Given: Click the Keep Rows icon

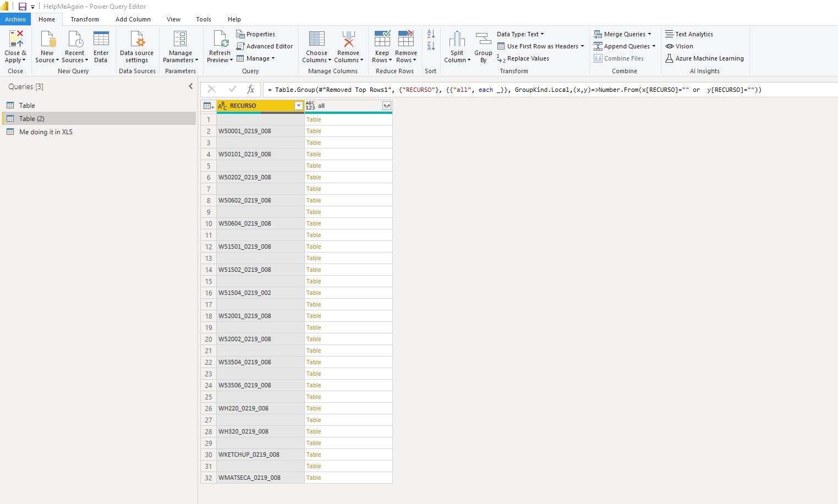Looking at the screenshot, I should pos(382,40).
